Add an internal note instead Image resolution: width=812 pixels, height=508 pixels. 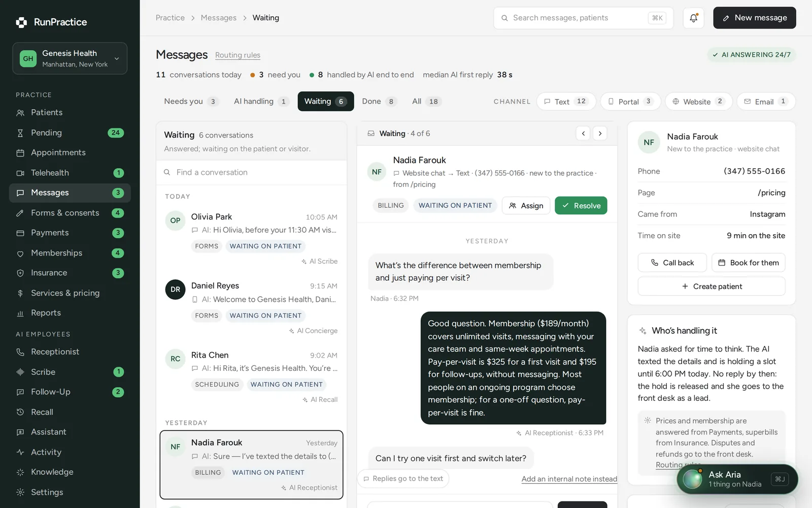pos(569,479)
